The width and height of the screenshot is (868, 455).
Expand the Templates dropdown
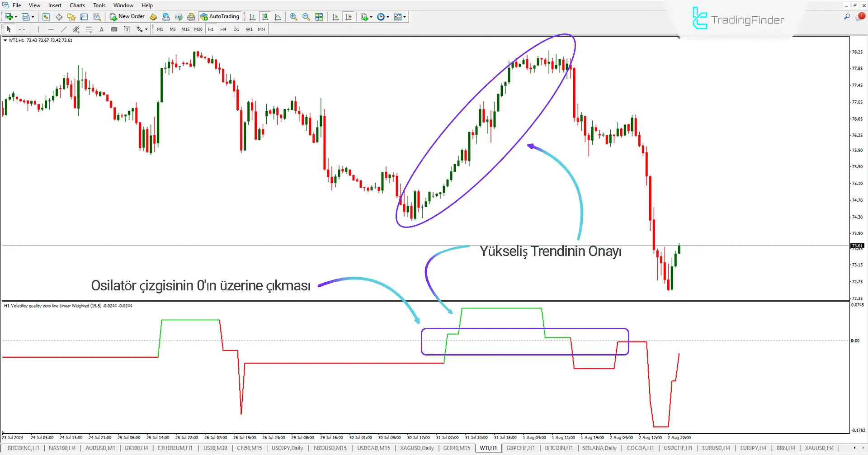pyautogui.click(x=400, y=17)
